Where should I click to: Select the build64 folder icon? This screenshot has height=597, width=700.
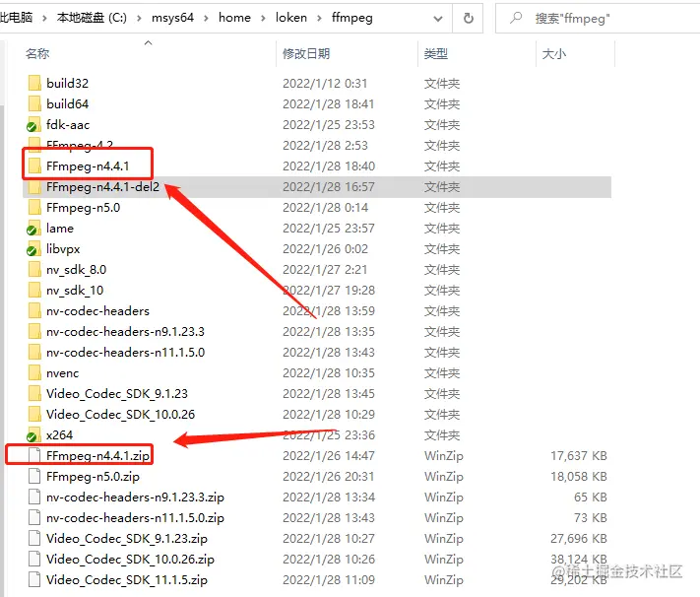[x=34, y=103]
